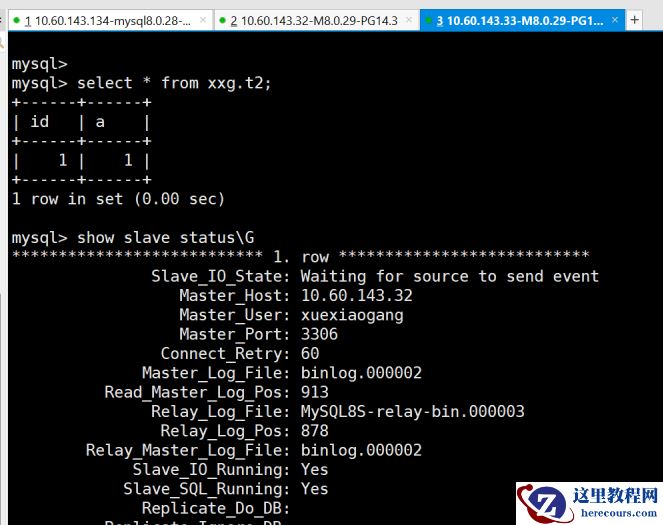Click green status dot on tab 2
The image size is (663, 525).
click(222, 20)
